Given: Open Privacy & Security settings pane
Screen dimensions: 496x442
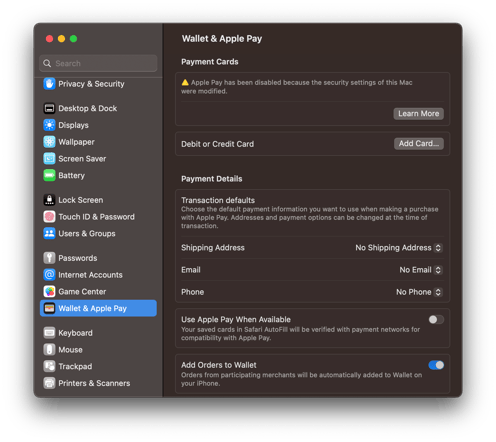Looking at the screenshot, I should pos(98,84).
